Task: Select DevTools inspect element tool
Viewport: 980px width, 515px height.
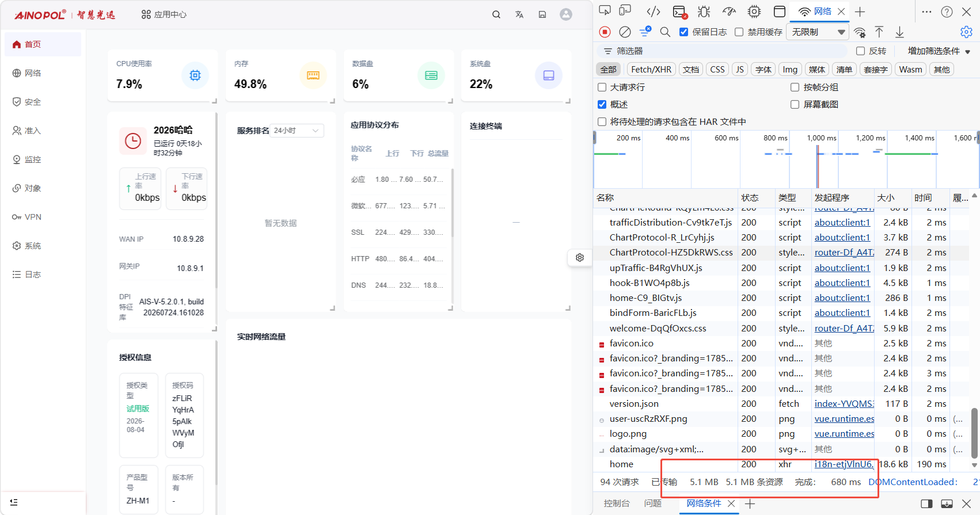Action: (x=605, y=11)
